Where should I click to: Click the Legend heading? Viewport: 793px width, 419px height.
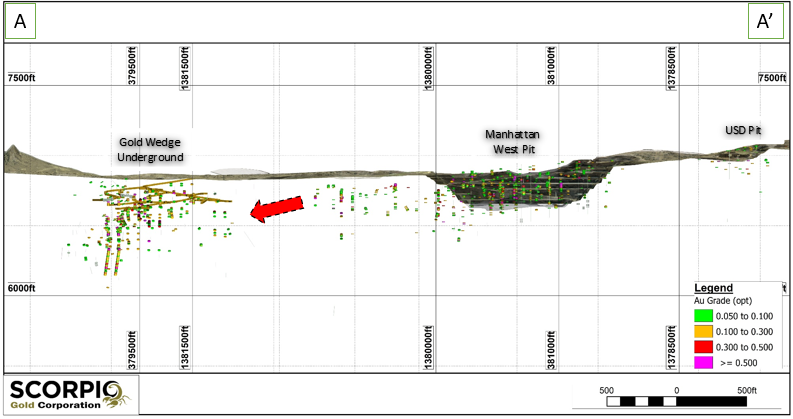point(713,287)
